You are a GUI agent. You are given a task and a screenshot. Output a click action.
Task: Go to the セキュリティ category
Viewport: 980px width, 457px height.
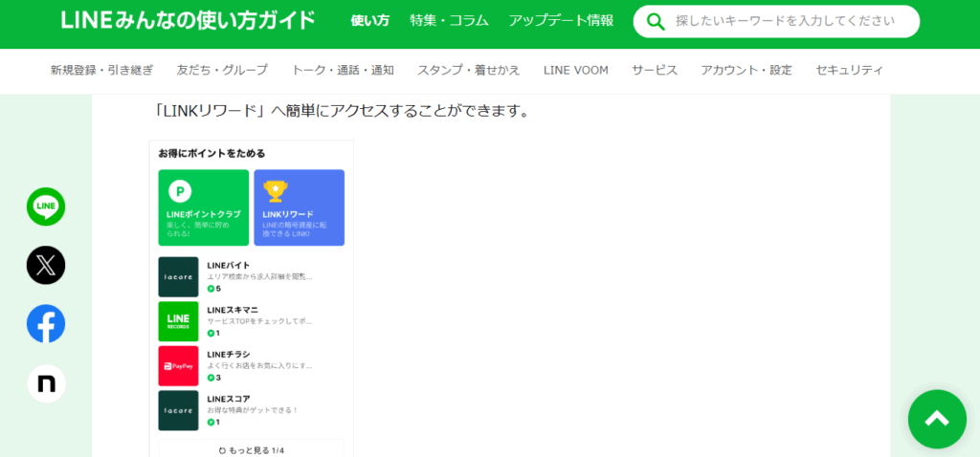tap(849, 70)
